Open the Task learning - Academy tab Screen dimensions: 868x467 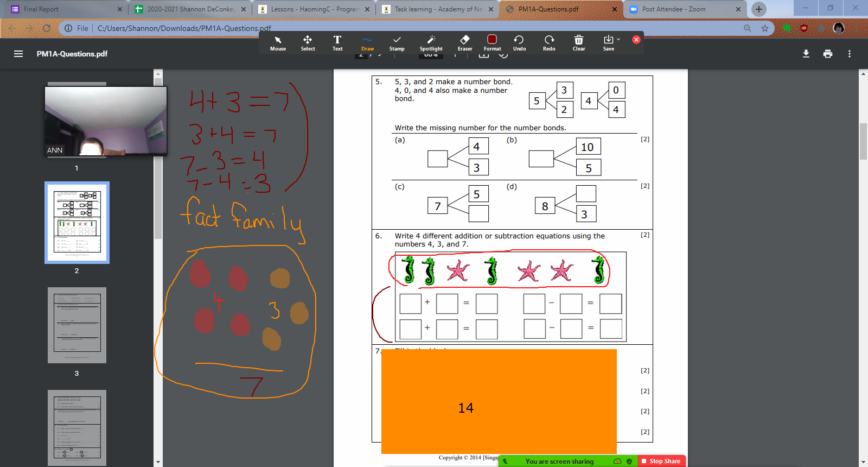coord(437,9)
